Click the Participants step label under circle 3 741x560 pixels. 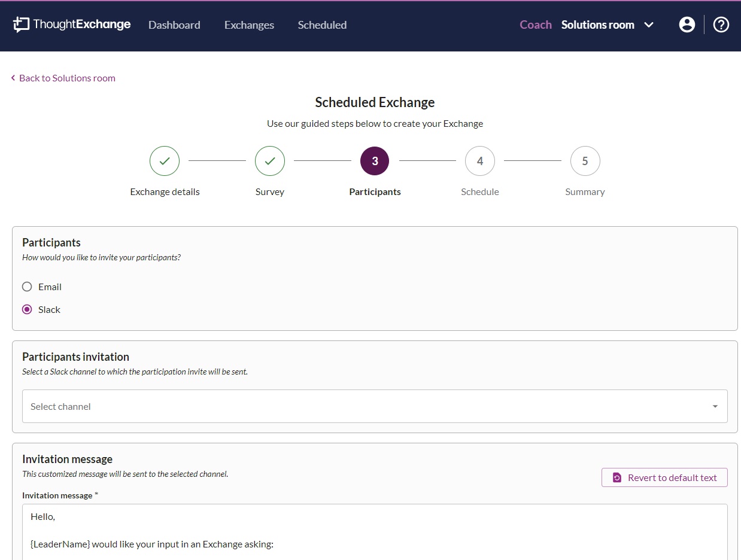click(375, 192)
